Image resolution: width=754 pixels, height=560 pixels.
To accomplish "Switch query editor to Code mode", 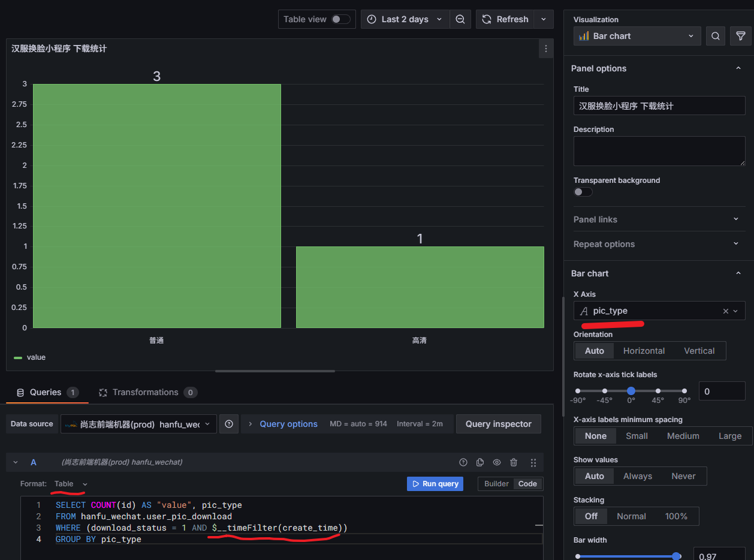I will tap(527, 484).
